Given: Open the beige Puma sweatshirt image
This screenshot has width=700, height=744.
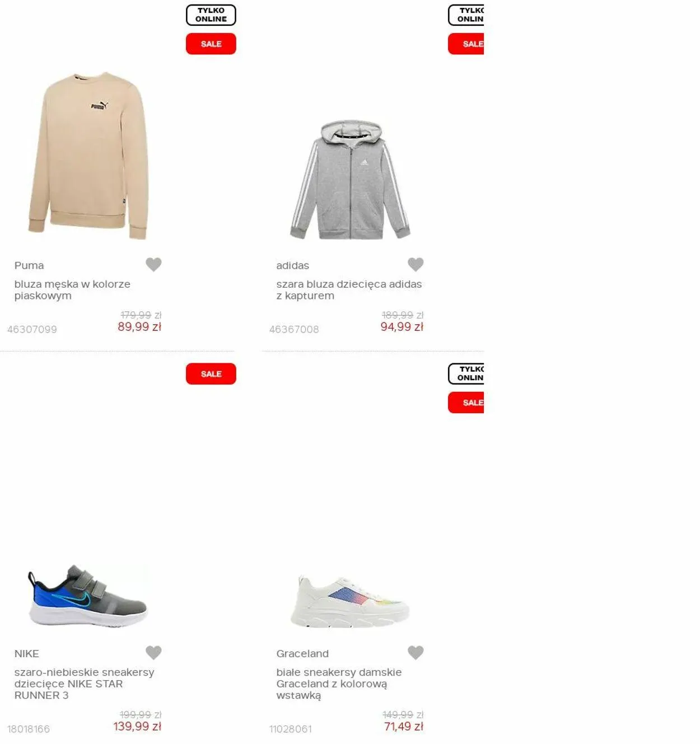Looking at the screenshot, I should (88, 156).
